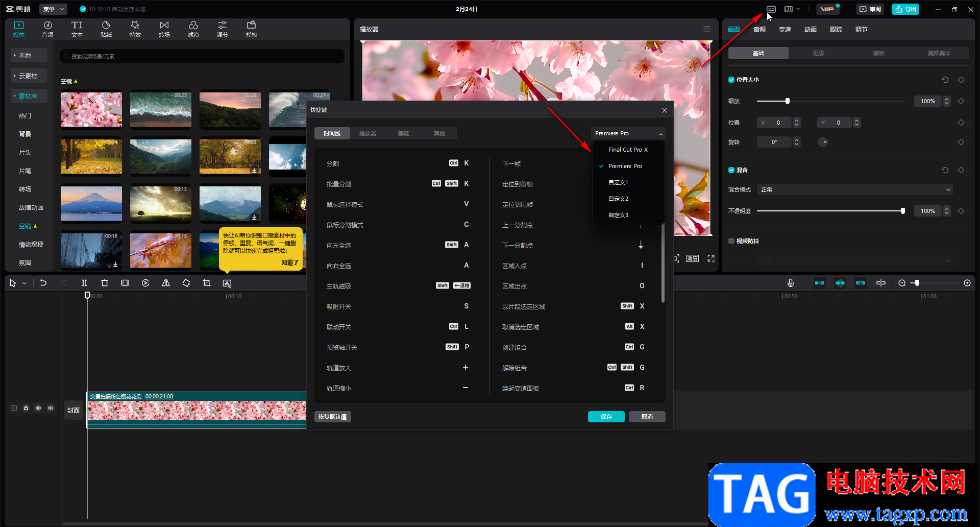Mute the track speaker icon
The image size is (980, 527).
[x=51, y=408]
